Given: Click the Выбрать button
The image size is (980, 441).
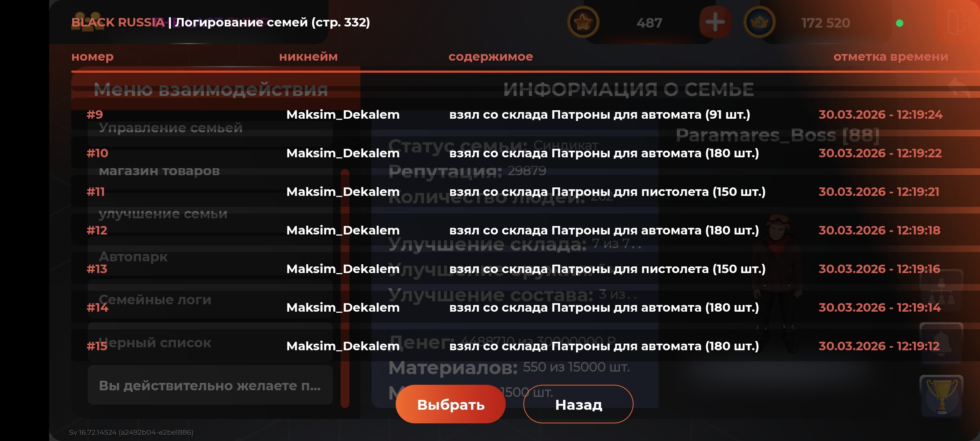Looking at the screenshot, I should [x=450, y=404].
